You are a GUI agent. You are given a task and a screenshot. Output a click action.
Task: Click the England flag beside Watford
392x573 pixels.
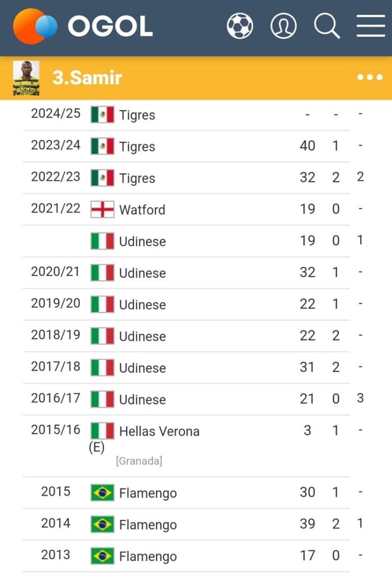coord(102,209)
